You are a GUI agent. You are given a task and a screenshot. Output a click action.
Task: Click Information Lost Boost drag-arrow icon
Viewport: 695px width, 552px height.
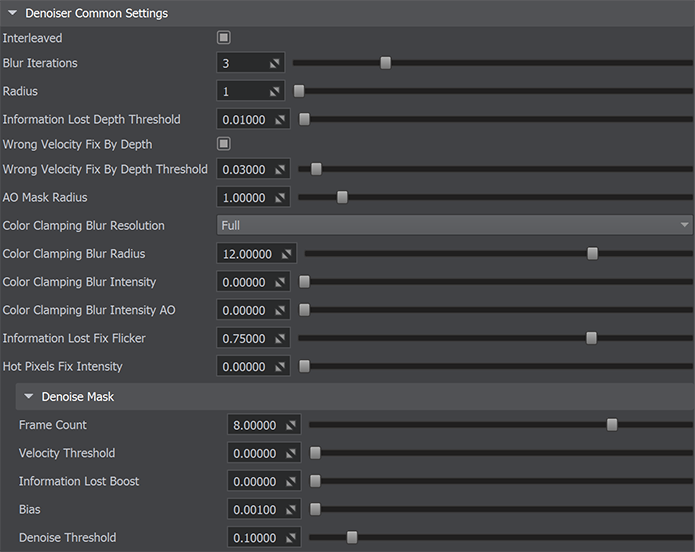tap(291, 482)
